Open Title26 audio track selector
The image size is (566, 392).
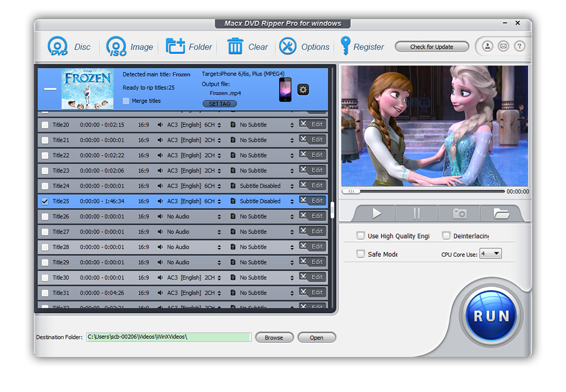(x=219, y=217)
